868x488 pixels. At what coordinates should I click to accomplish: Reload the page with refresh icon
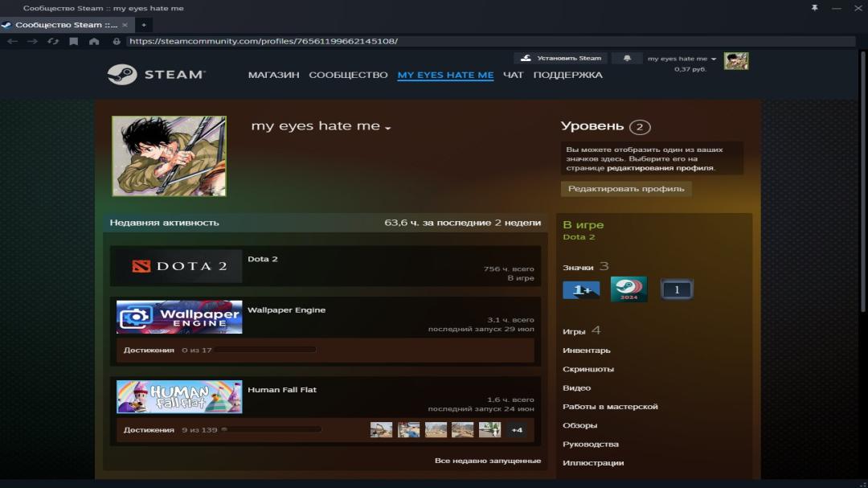pyautogui.click(x=53, y=41)
